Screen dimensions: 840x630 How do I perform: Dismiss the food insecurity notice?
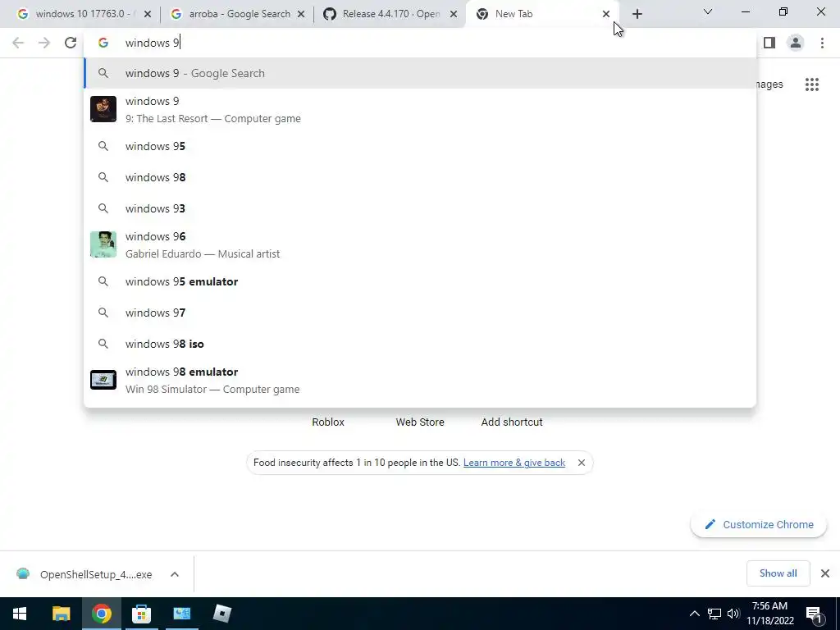tap(582, 463)
